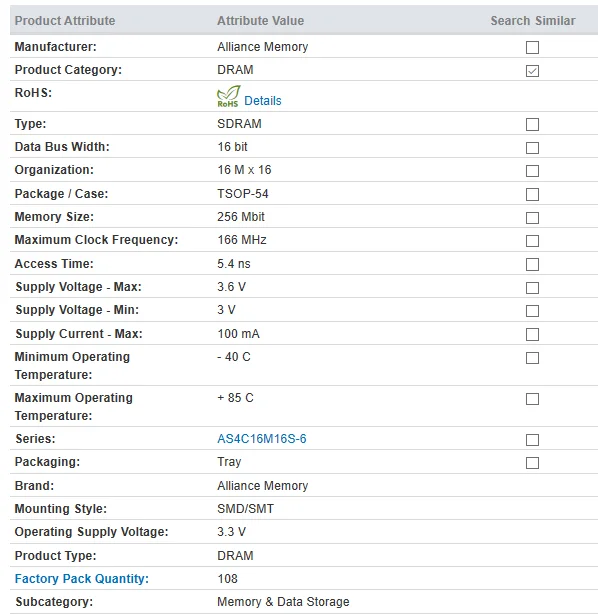This screenshot has width=598, height=614.
Task: Click the Data Bus Width: label
Action: 62,146
